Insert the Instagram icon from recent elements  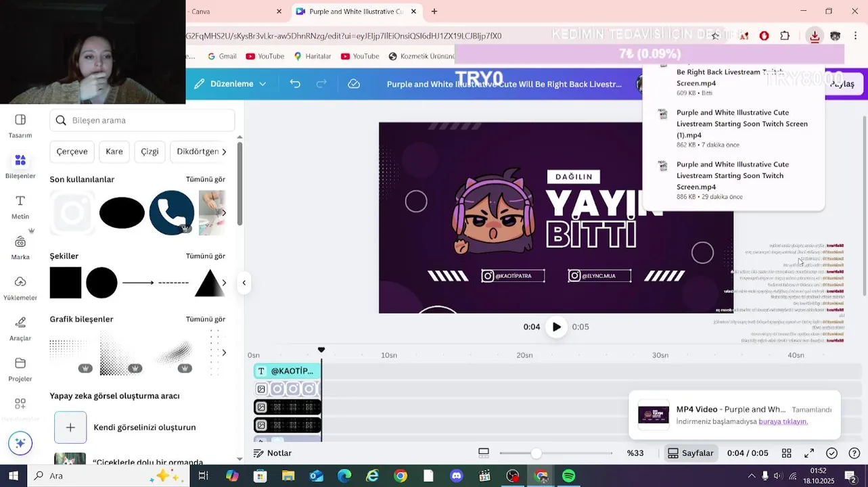click(72, 213)
